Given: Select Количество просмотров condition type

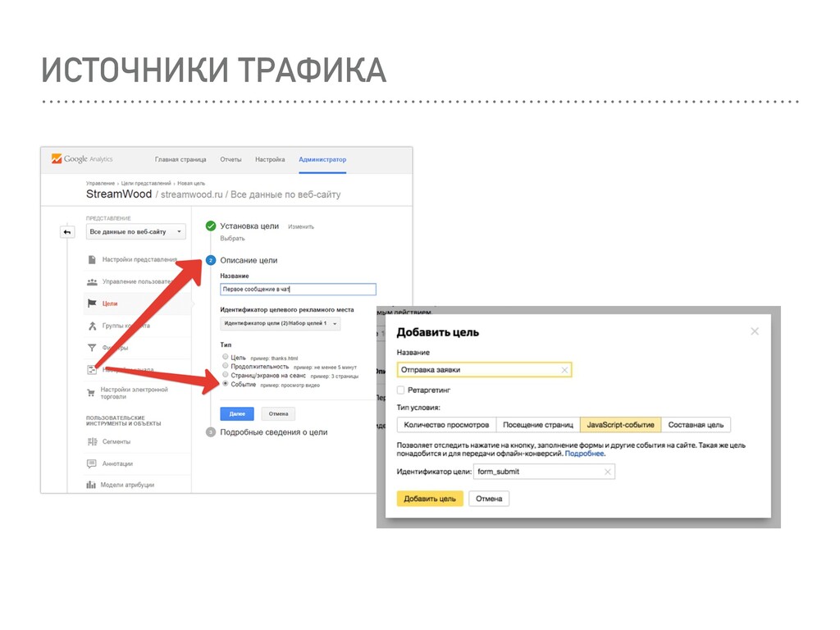Looking at the screenshot, I should coord(447,425).
